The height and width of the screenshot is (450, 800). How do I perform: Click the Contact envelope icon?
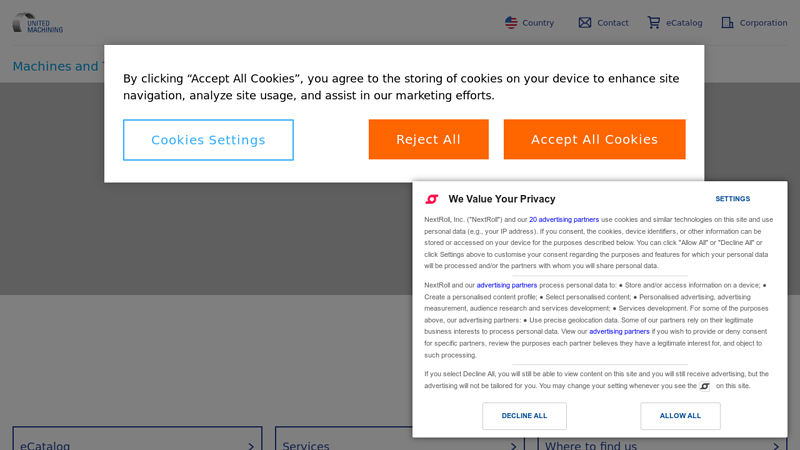[585, 22]
